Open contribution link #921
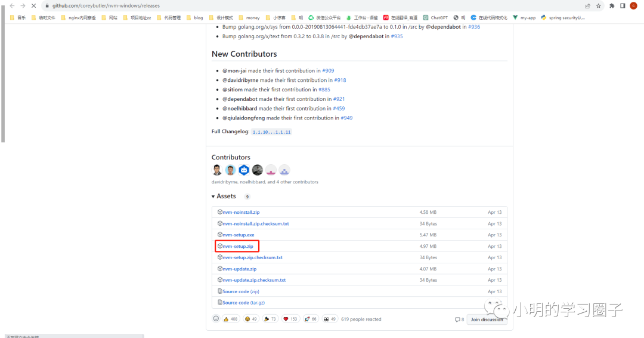The image size is (644, 338). click(x=339, y=99)
